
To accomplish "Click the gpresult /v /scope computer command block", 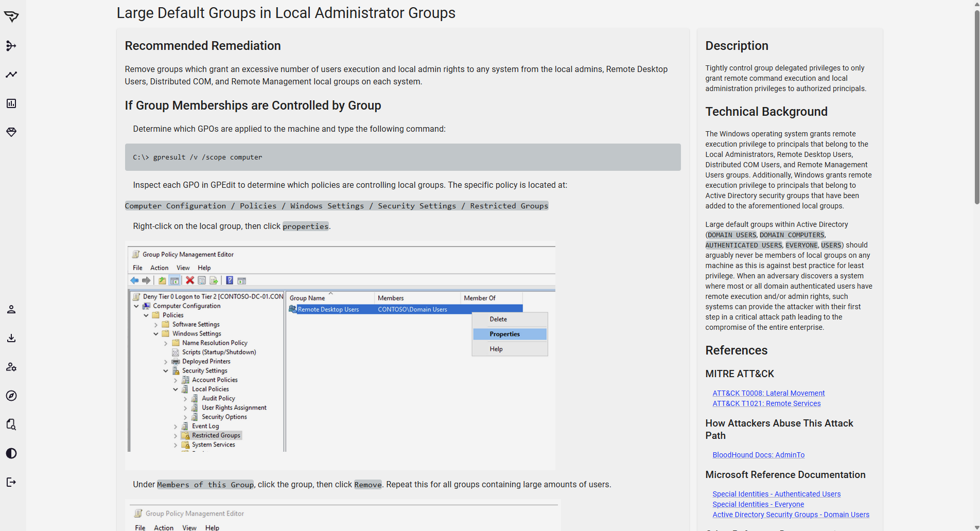I will point(402,157).
